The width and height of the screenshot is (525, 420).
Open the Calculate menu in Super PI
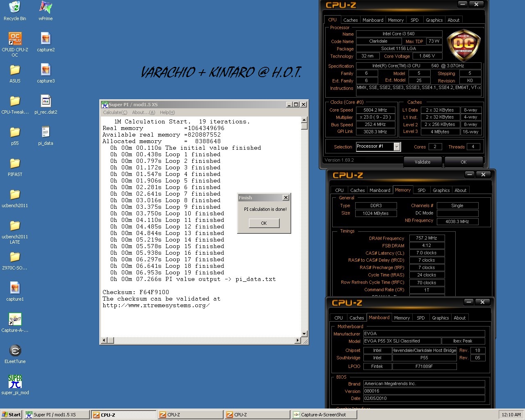pyautogui.click(x=115, y=112)
